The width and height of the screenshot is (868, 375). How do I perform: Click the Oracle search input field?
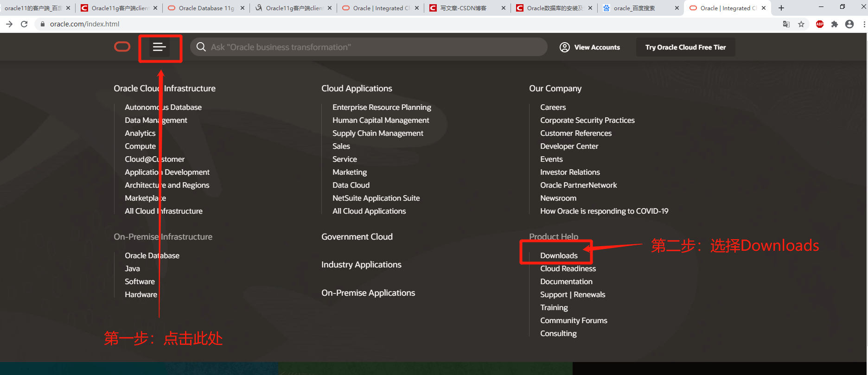click(x=369, y=47)
